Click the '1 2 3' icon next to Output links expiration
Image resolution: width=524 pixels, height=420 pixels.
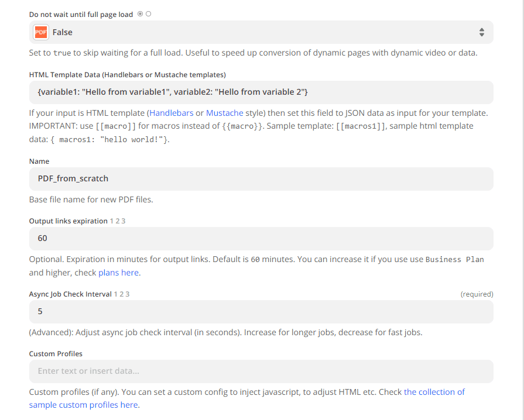click(118, 221)
